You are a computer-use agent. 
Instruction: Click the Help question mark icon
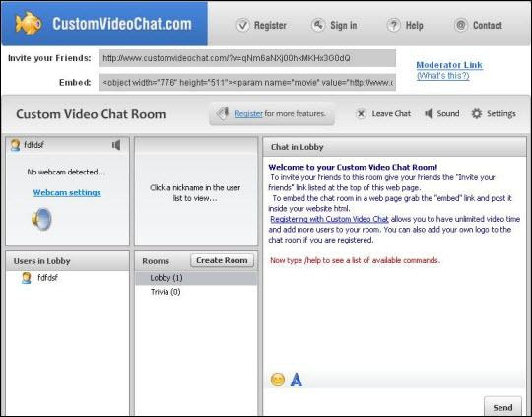(x=393, y=25)
